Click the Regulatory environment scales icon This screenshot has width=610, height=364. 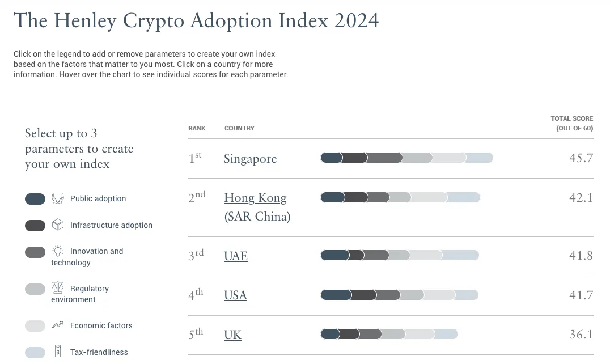[58, 287]
